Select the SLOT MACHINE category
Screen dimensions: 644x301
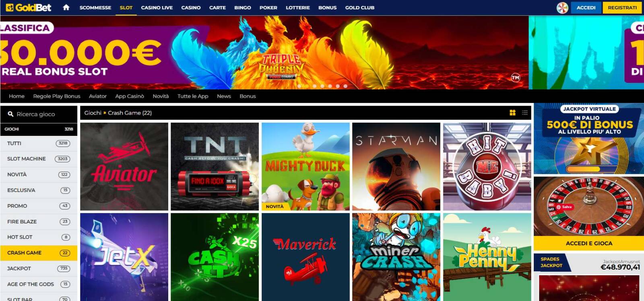coord(39,159)
